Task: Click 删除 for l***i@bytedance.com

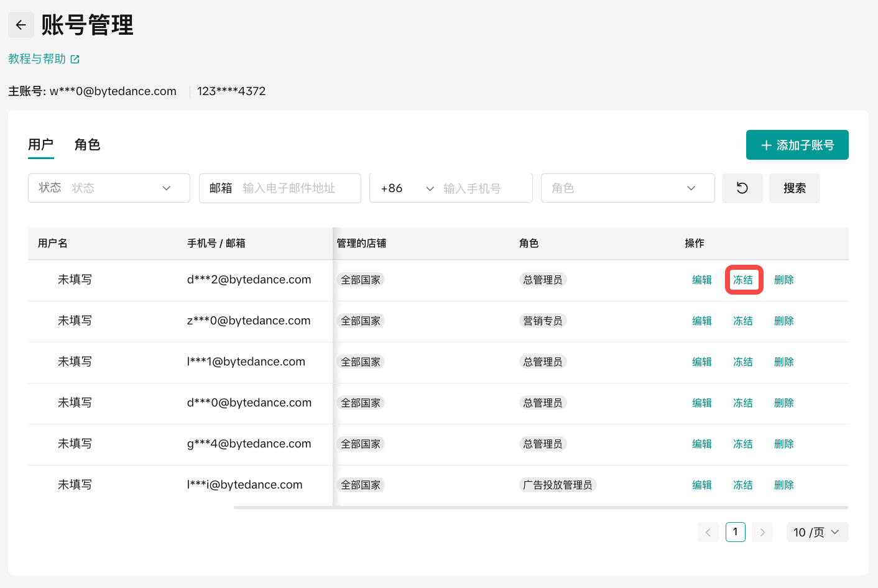Action: tap(783, 485)
